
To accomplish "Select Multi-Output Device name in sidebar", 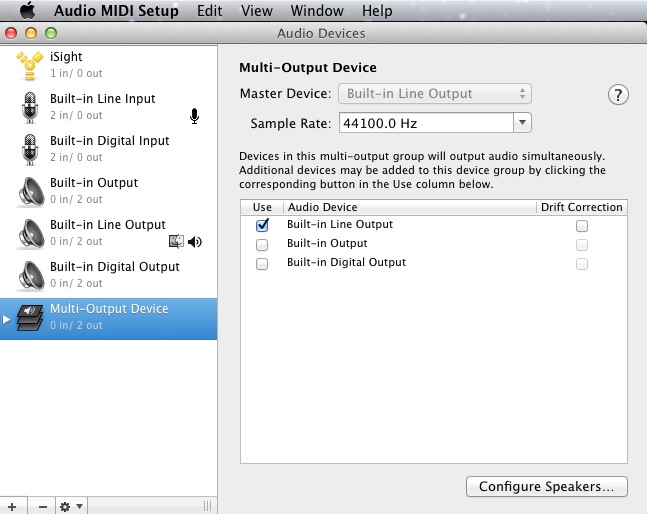I will pos(109,309).
